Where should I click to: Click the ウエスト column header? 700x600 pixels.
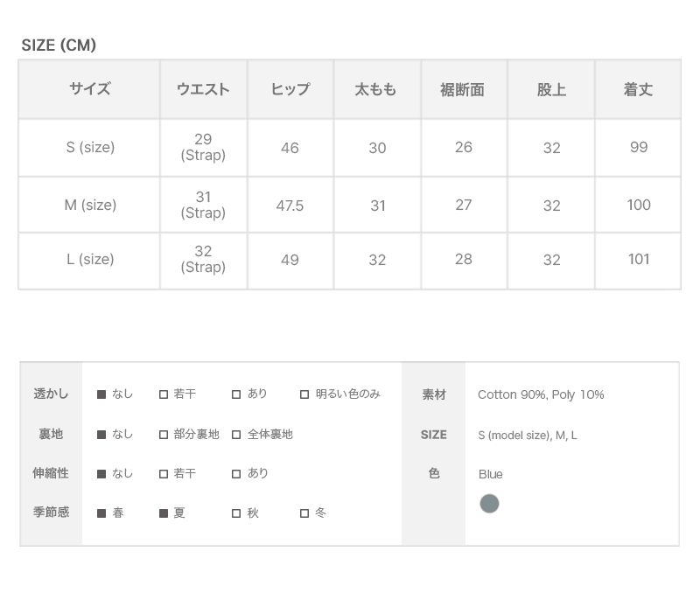pos(203,89)
